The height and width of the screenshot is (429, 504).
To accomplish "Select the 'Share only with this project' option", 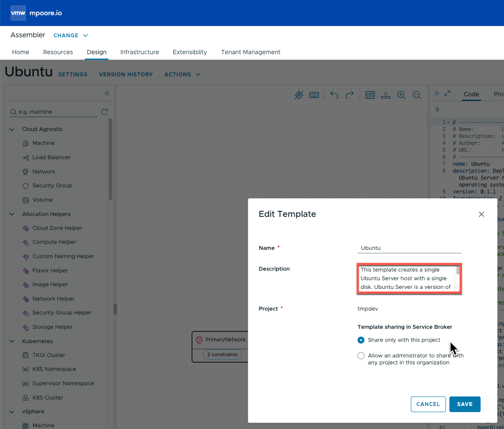I will pos(361,340).
